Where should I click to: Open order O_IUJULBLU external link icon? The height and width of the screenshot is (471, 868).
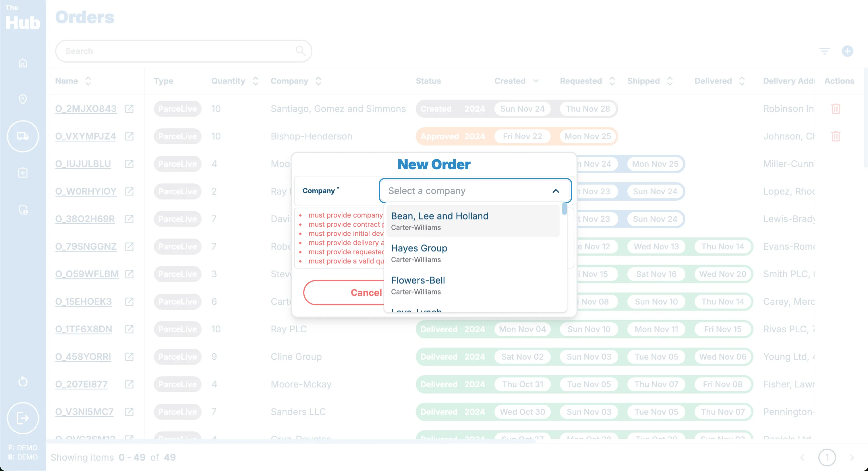(x=129, y=164)
